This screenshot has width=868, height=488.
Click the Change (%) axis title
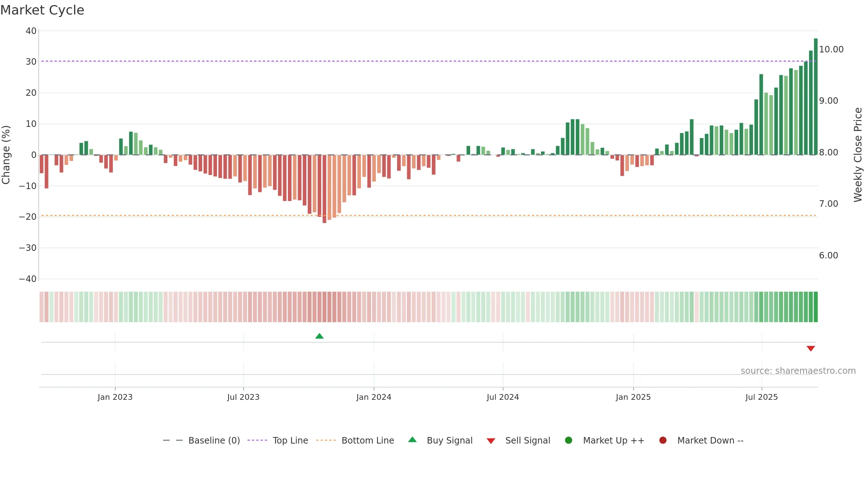click(6, 155)
